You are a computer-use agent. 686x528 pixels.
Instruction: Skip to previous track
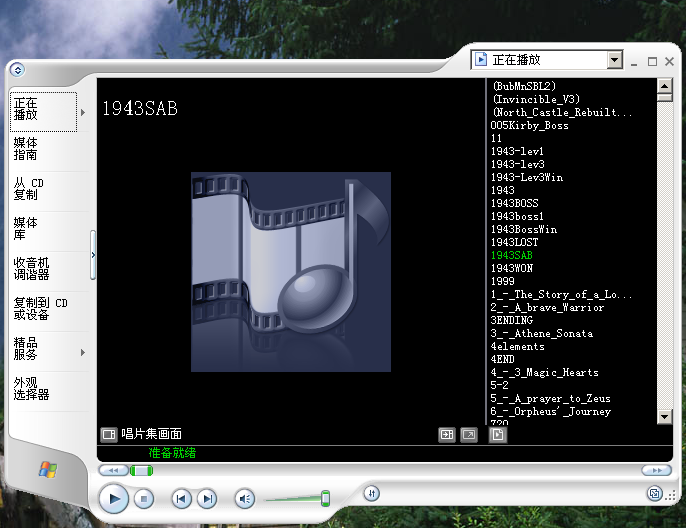pyautogui.click(x=182, y=498)
